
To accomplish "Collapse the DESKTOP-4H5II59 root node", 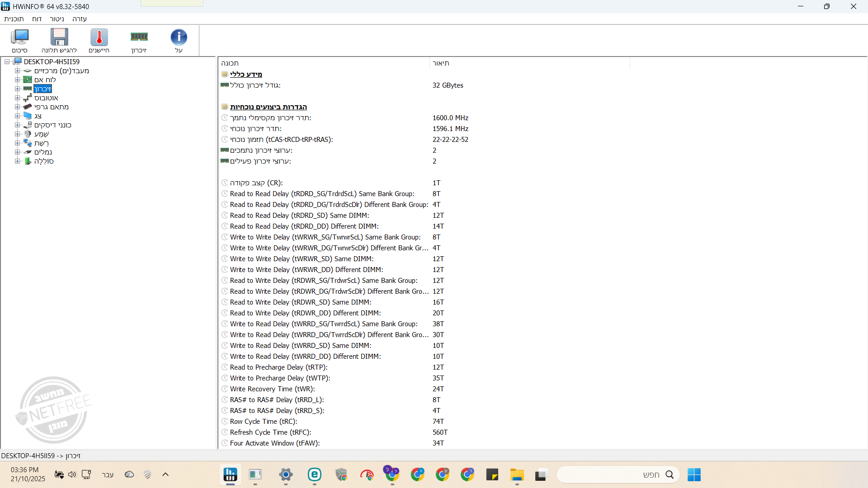I will tap(7, 62).
